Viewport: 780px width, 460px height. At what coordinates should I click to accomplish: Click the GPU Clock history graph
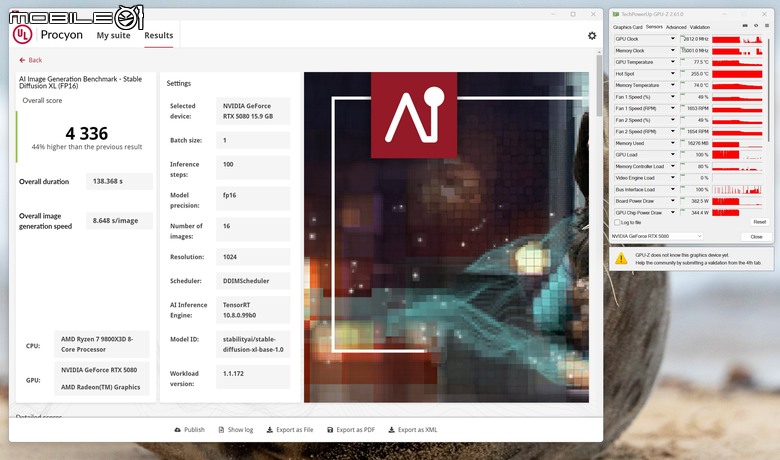coord(737,39)
